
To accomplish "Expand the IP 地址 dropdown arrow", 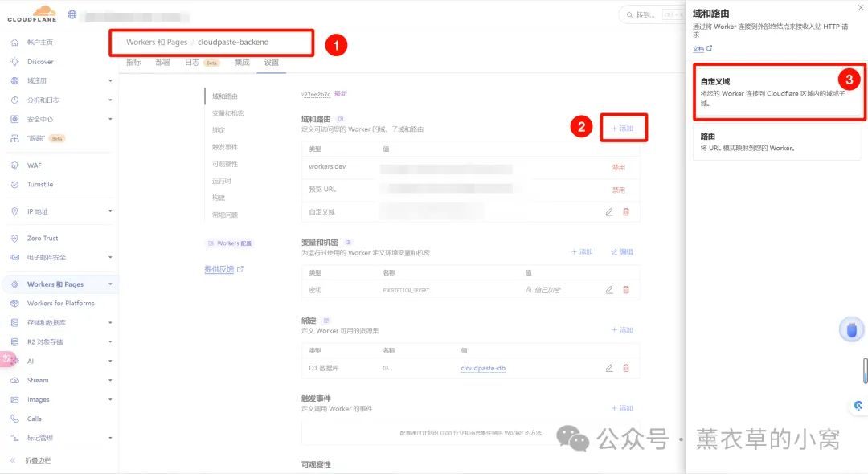I will point(110,211).
